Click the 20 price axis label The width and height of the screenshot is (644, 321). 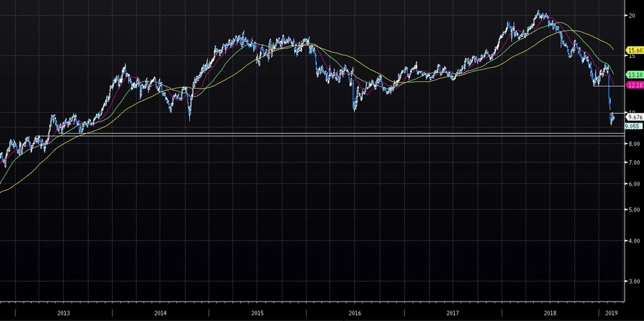coord(632,16)
